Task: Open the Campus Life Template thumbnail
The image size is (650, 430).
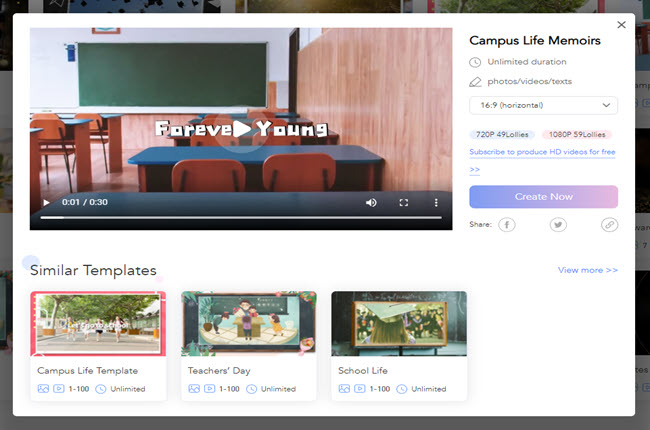Action: 98,324
